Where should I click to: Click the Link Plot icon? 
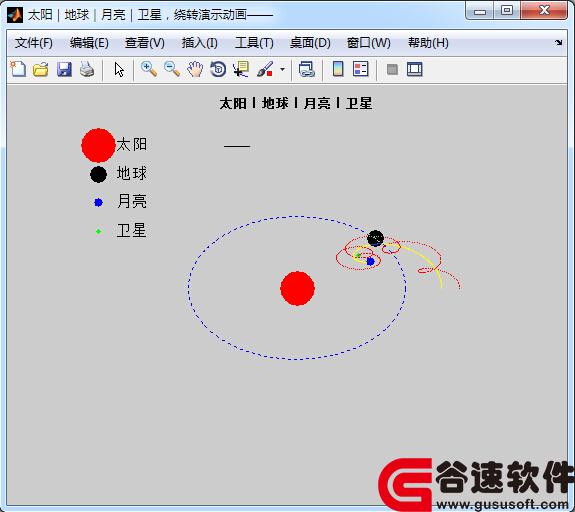point(307,69)
